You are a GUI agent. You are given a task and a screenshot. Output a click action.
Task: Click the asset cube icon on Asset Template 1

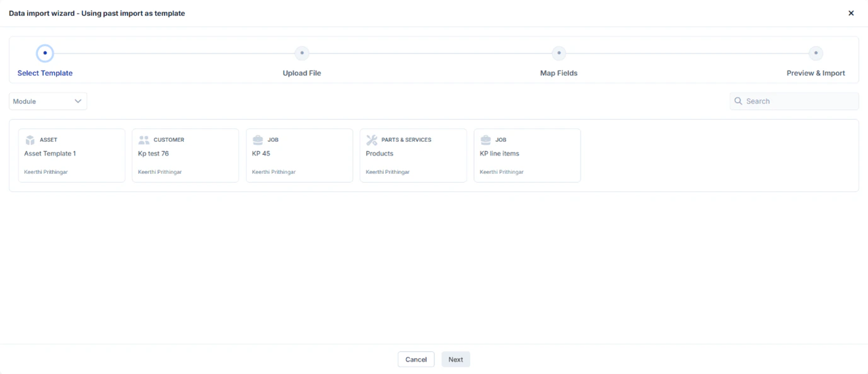(x=30, y=140)
